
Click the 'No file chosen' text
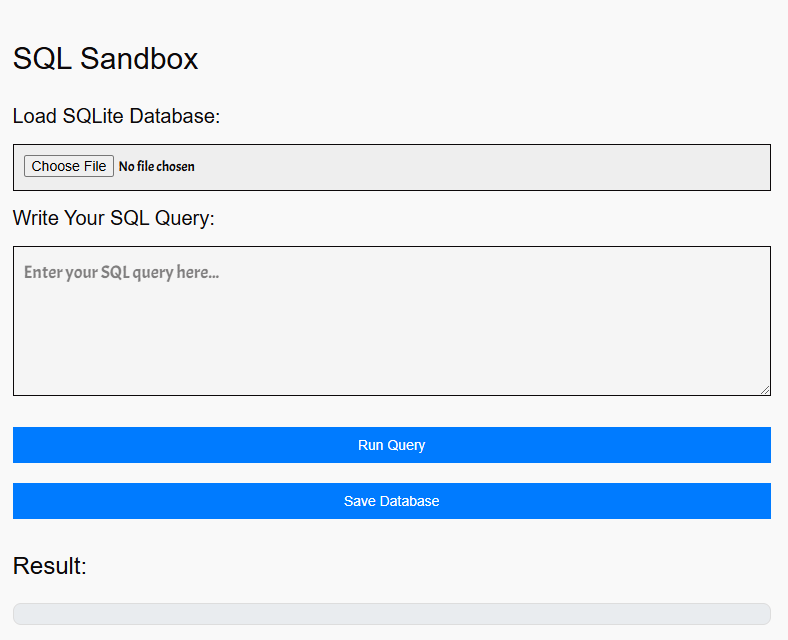(156, 166)
